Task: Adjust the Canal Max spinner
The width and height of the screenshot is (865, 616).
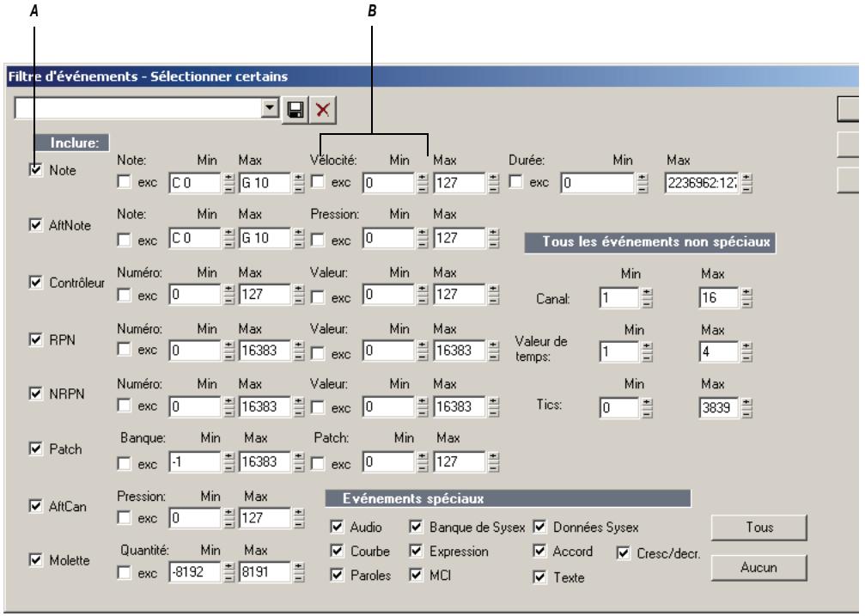Action: click(746, 298)
